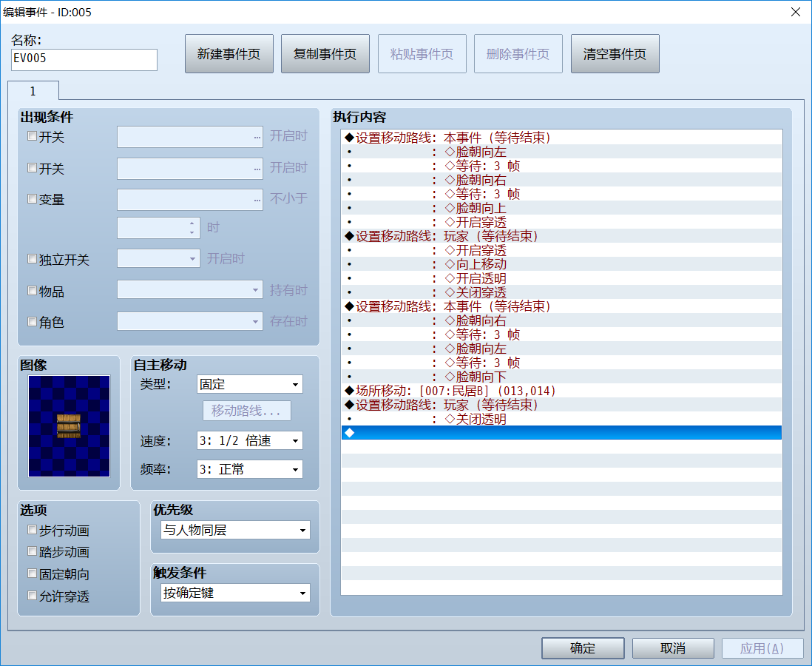This screenshot has width=812, height=666.
Task: Select the first 脸朝向左 command row
Action: click(561, 152)
